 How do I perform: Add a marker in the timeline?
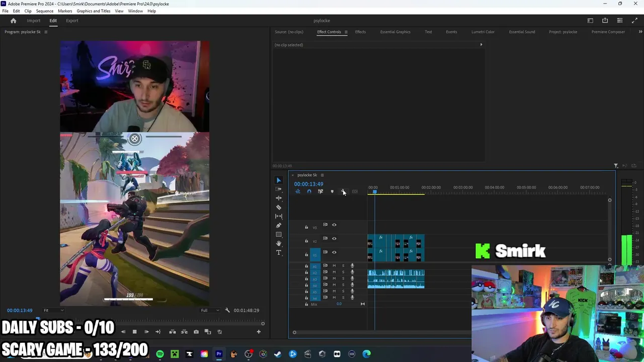point(332,192)
